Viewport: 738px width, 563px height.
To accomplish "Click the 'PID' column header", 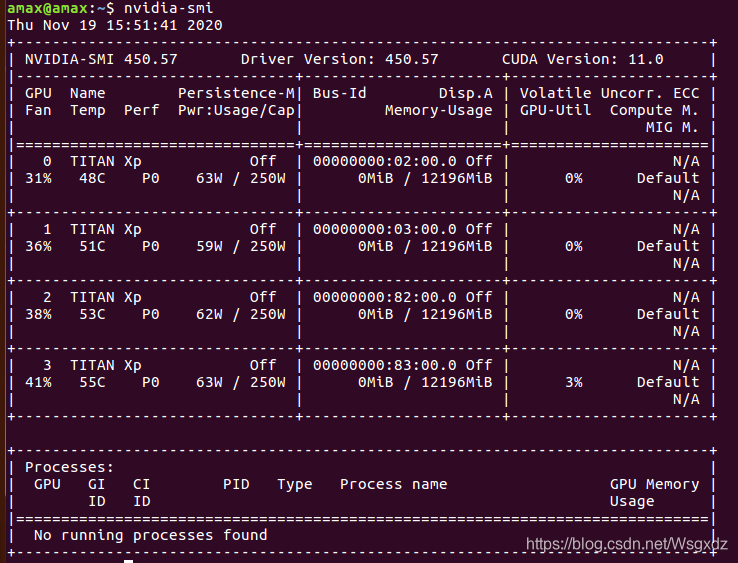I will point(236,484).
